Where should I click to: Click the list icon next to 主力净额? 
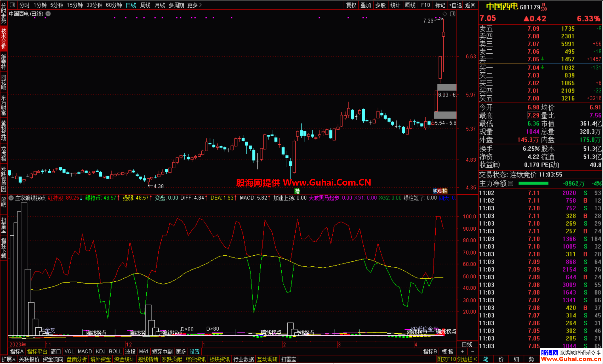coord(511,184)
